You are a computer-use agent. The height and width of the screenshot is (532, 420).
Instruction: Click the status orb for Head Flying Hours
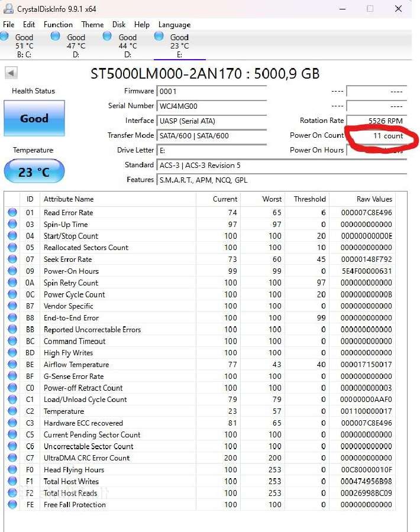click(12, 469)
